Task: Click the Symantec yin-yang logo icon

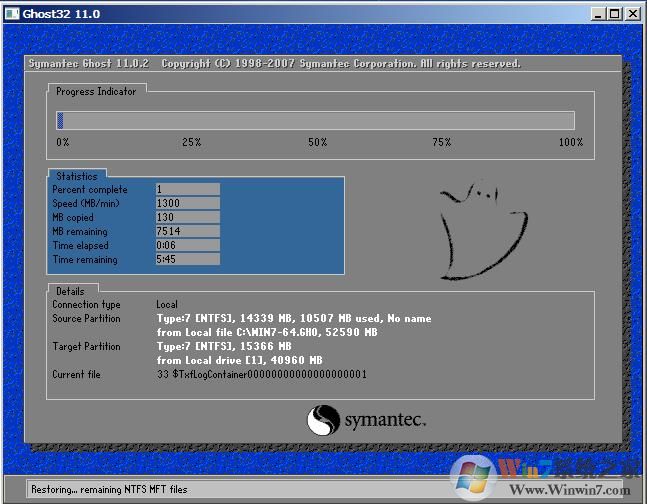Action: tap(323, 419)
